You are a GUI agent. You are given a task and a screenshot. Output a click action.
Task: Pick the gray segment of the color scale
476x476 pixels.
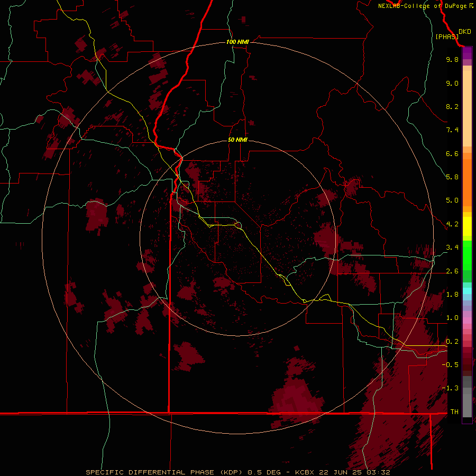(x=467, y=396)
